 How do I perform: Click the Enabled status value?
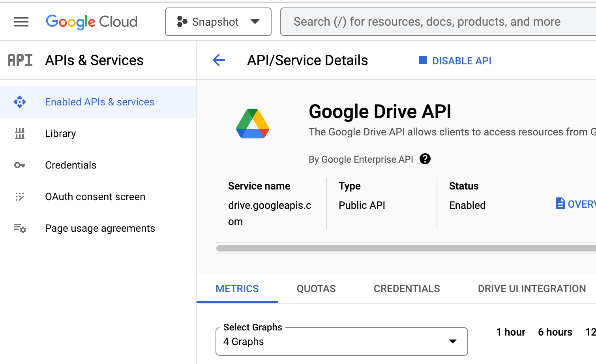[x=467, y=205]
